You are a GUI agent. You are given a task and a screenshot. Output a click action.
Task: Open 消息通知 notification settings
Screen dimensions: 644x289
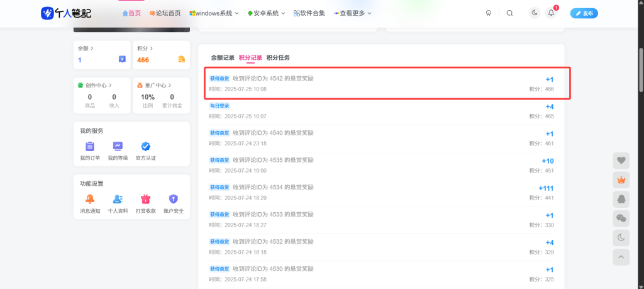point(90,199)
